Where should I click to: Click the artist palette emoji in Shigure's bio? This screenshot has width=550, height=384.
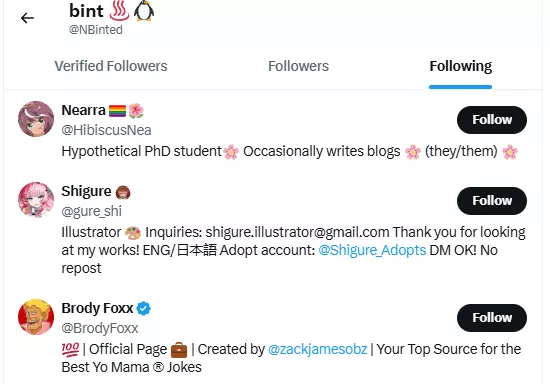coord(133,233)
